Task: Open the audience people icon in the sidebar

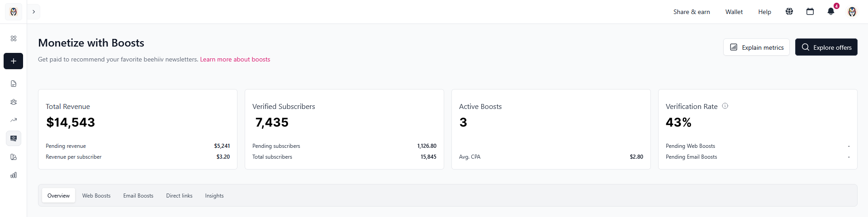Action: click(x=14, y=102)
